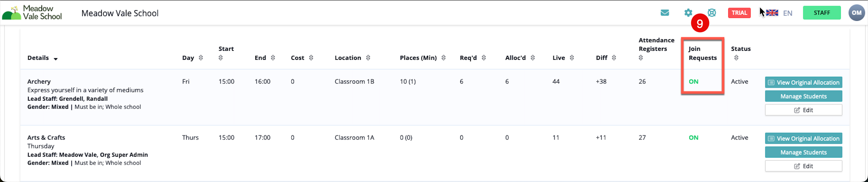
Task: Click the UK flag language icon
Action: 772,13
